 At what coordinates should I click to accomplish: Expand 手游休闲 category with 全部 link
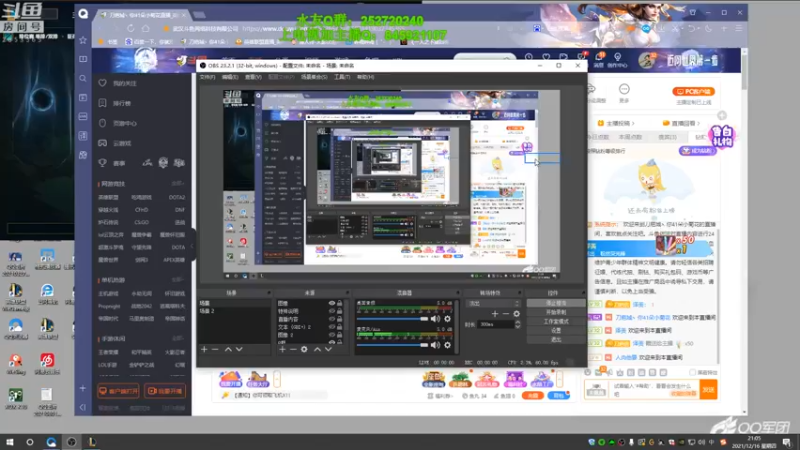point(177,338)
